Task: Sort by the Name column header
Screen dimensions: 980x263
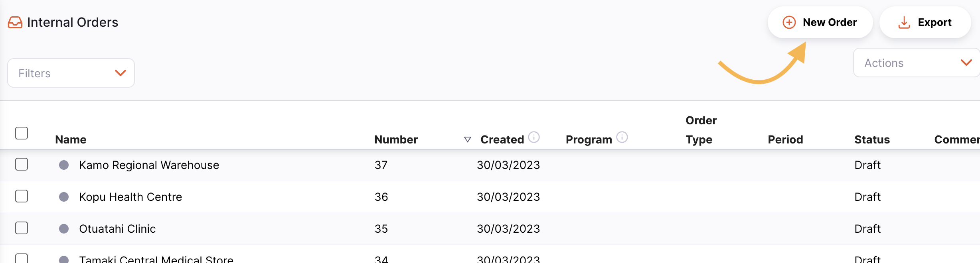Action: pyautogui.click(x=71, y=139)
